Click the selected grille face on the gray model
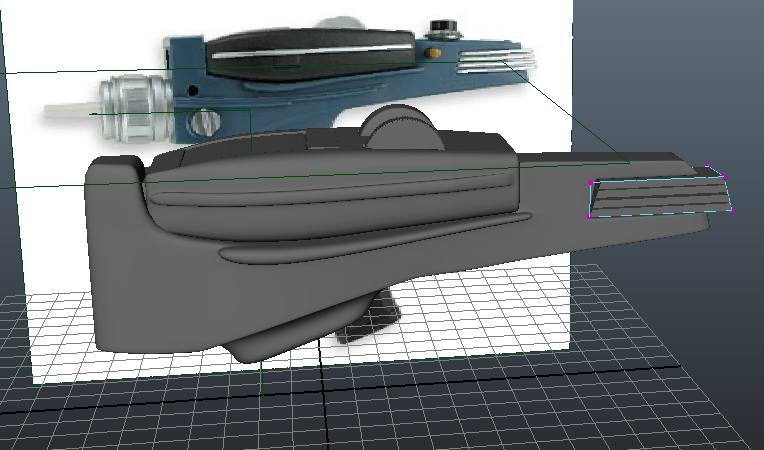The height and width of the screenshot is (450, 764). pyautogui.click(x=660, y=197)
